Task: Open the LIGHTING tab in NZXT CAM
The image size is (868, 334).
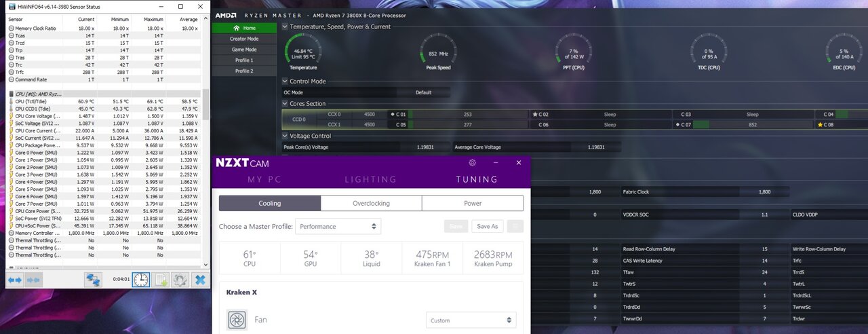Action: [370, 180]
